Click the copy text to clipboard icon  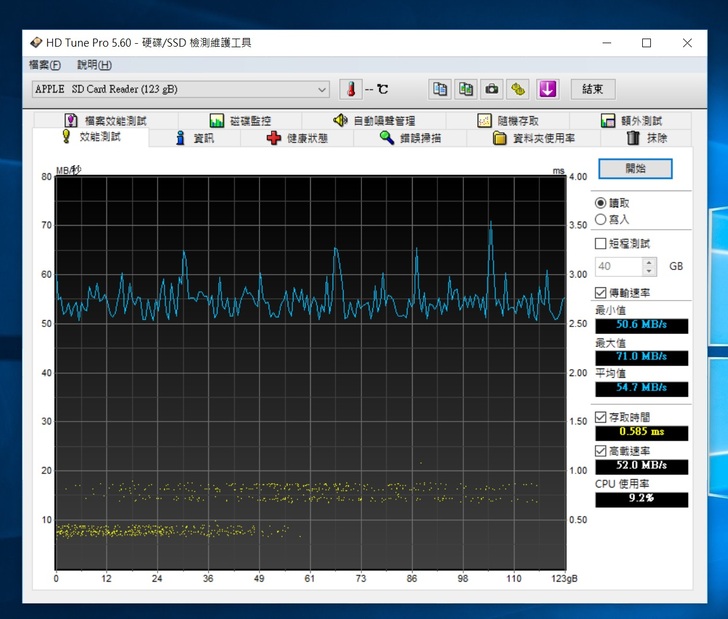[x=440, y=89]
